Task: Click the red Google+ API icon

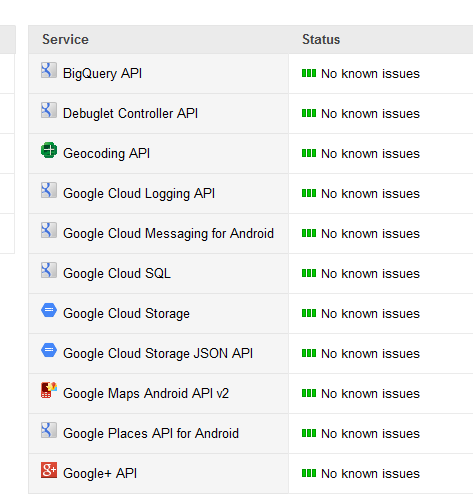Action: [49, 470]
